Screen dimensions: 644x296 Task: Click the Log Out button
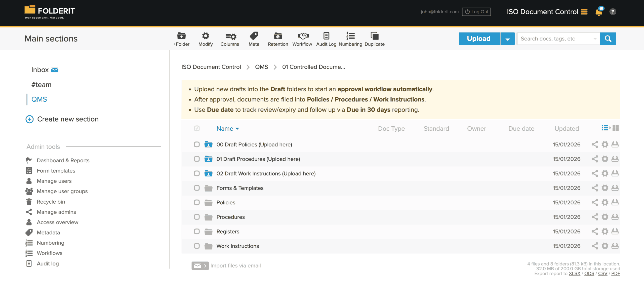pyautogui.click(x=476, y=12)
